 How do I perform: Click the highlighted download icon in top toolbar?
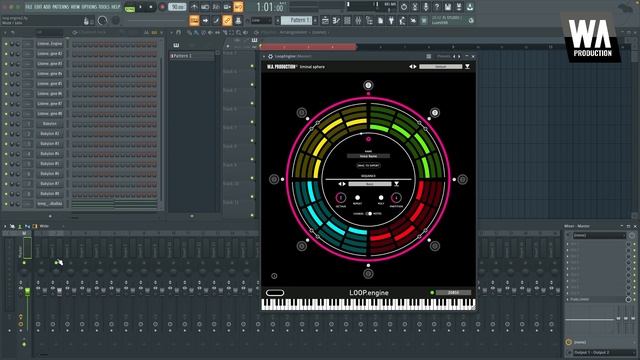470,7
